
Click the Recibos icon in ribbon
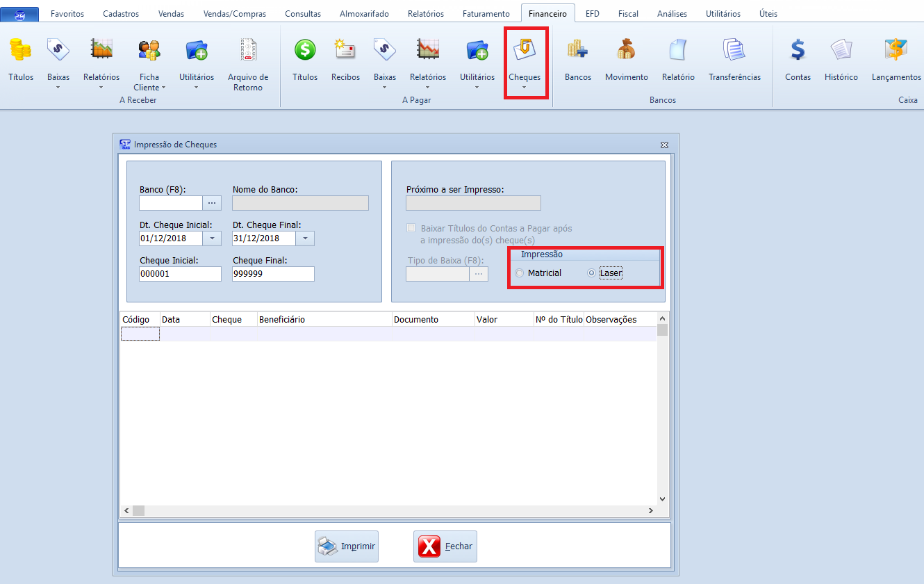tap(345, 51)
